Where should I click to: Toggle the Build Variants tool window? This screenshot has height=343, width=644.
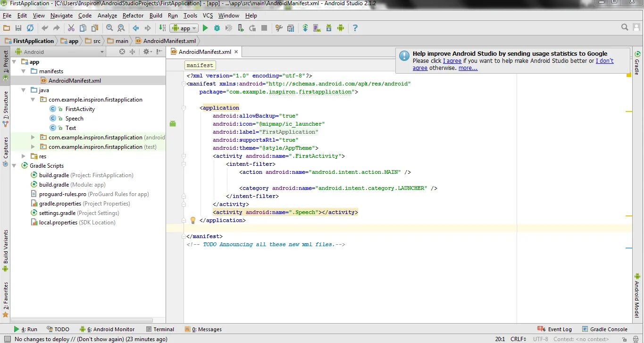point(6,250)
